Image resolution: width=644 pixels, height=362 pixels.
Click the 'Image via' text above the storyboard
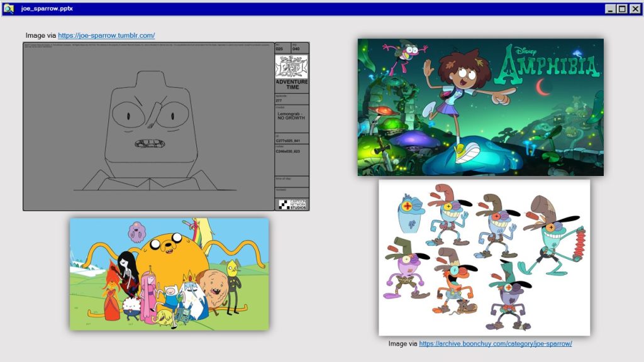(41, 36)
